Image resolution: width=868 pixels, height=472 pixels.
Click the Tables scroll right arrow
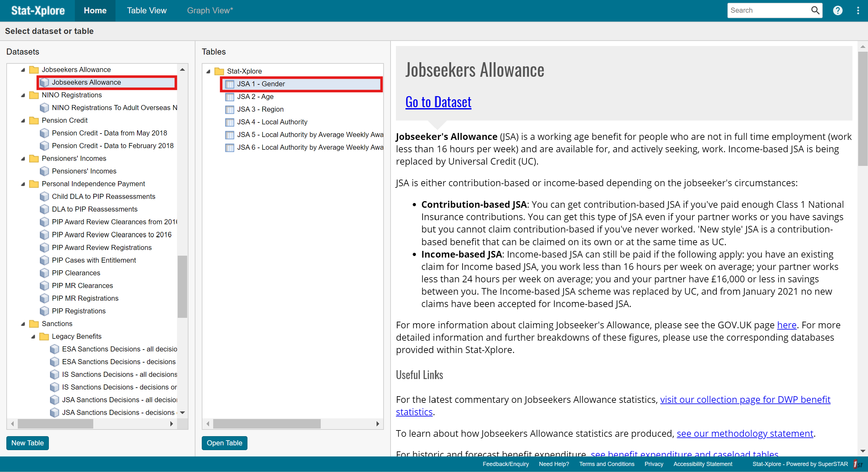pos(378,424)
